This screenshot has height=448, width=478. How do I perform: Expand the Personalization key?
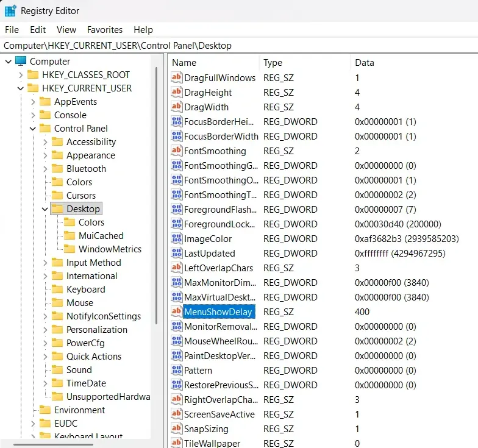[45, 329]
